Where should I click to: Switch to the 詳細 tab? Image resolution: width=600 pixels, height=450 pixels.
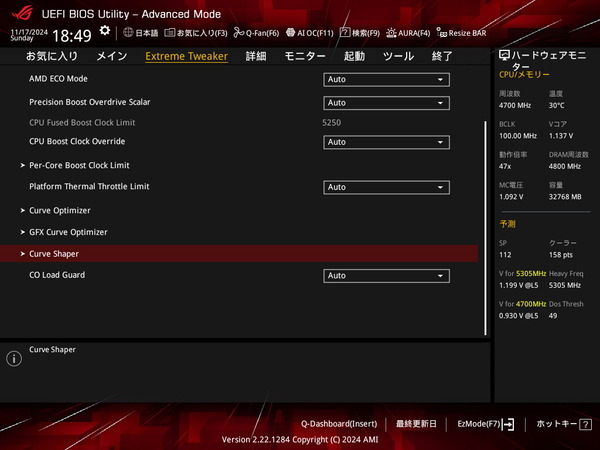coord(256,56)
